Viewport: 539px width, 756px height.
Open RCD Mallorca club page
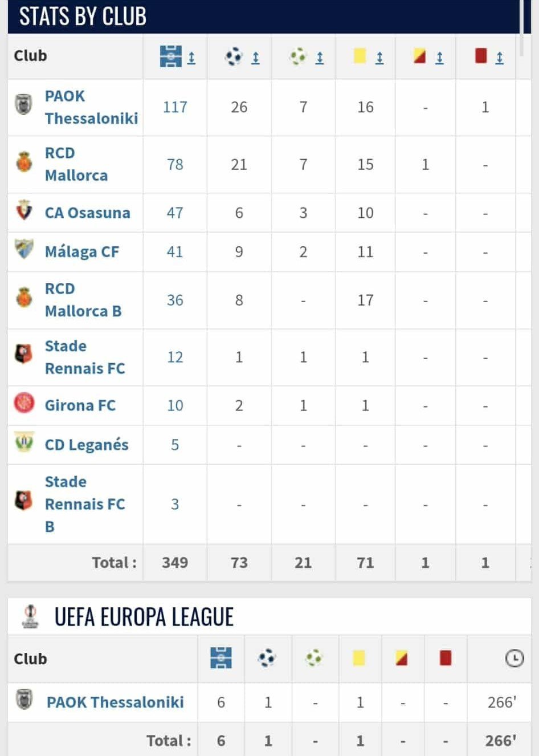[x=76, y=164]
